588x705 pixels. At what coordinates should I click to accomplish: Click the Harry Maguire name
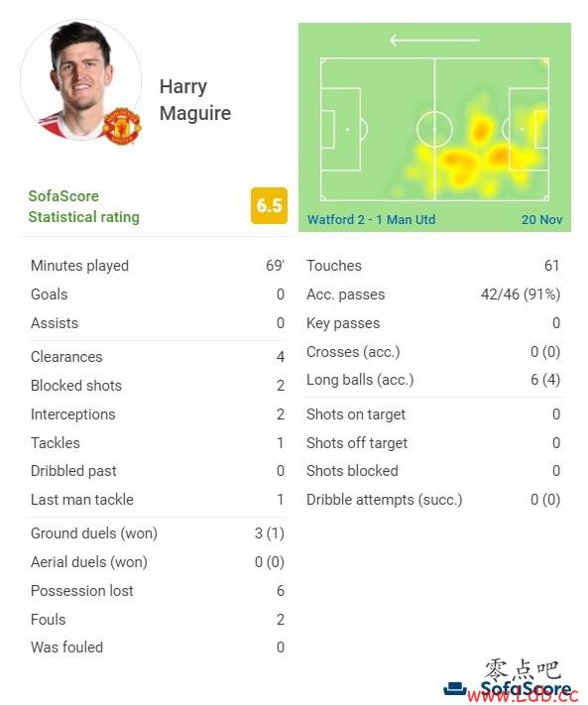pos(195,100)
